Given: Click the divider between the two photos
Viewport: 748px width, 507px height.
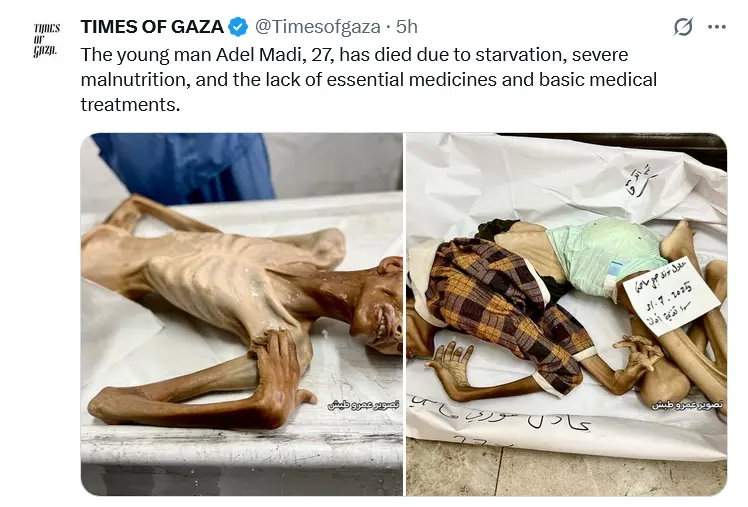Looking at the screenshot, I should (x=405, y=314).
